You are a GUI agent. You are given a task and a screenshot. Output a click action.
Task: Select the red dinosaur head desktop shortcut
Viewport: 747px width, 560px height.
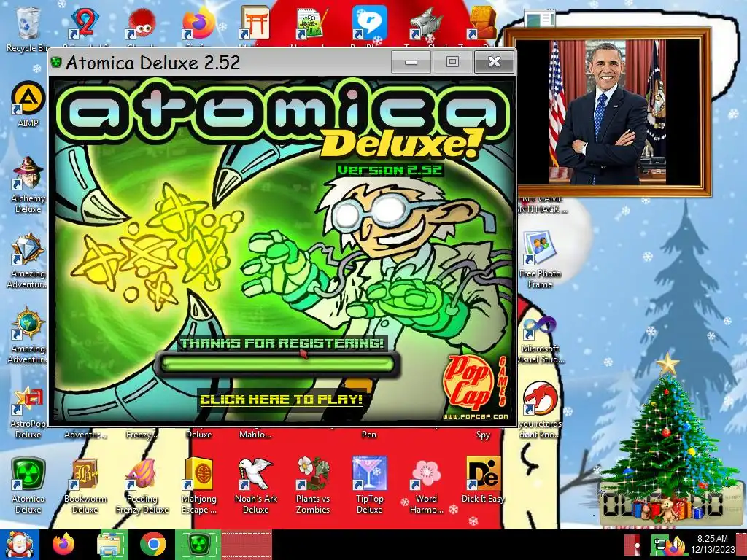(540, 410)
